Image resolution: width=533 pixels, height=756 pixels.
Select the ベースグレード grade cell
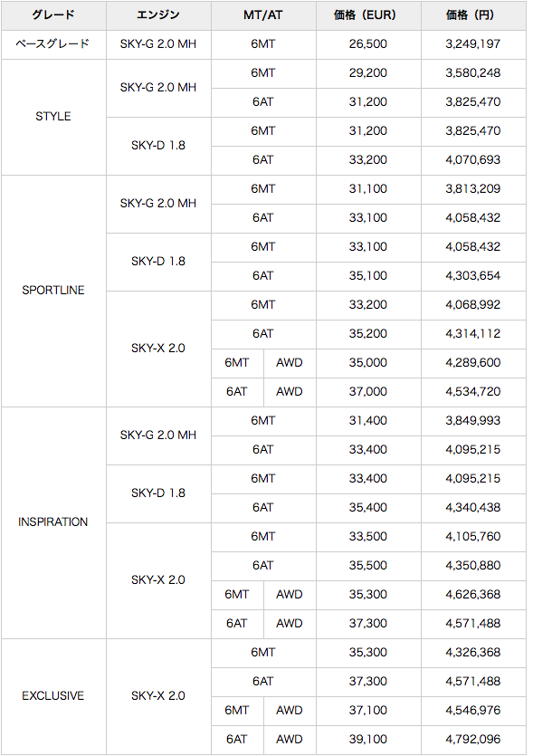(x=53, y=45)
